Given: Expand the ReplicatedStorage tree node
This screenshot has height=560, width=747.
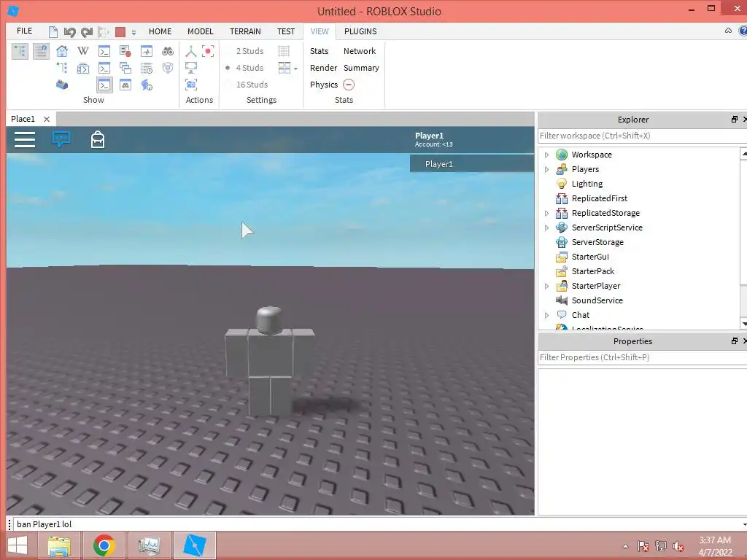Looking at the screenshot, I should point(546,214).
